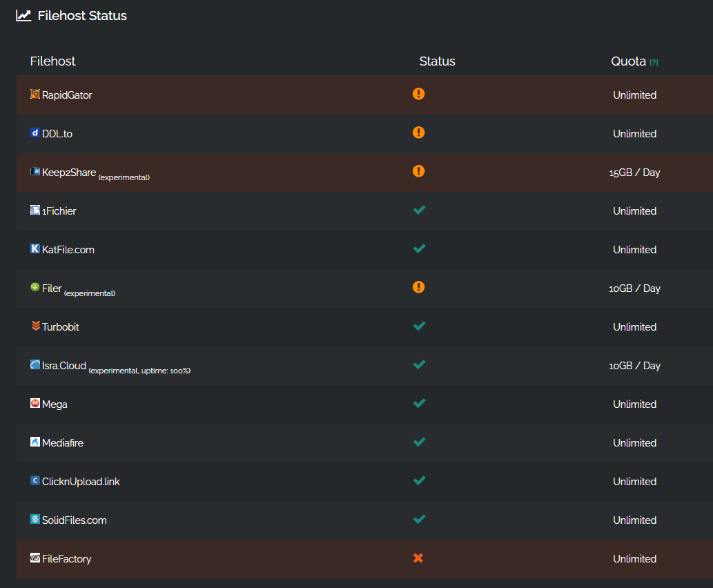Click the orange warning icon for Keep2Share

coord(419,171)
